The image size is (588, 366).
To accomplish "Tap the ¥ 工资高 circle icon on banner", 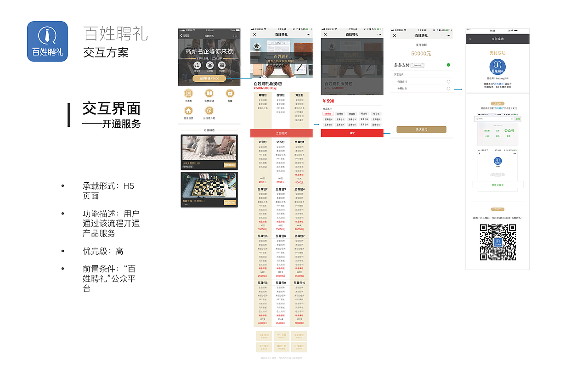I will (x=209, y=65).
